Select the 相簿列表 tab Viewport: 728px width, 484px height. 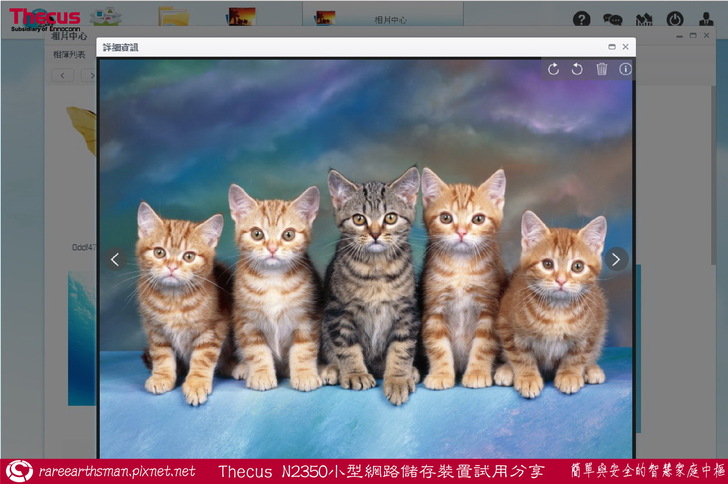click(70, 54)
